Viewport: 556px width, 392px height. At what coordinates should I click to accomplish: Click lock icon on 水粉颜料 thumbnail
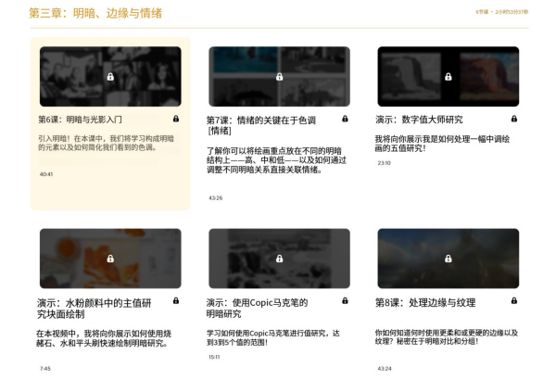(x=110, y=259)
